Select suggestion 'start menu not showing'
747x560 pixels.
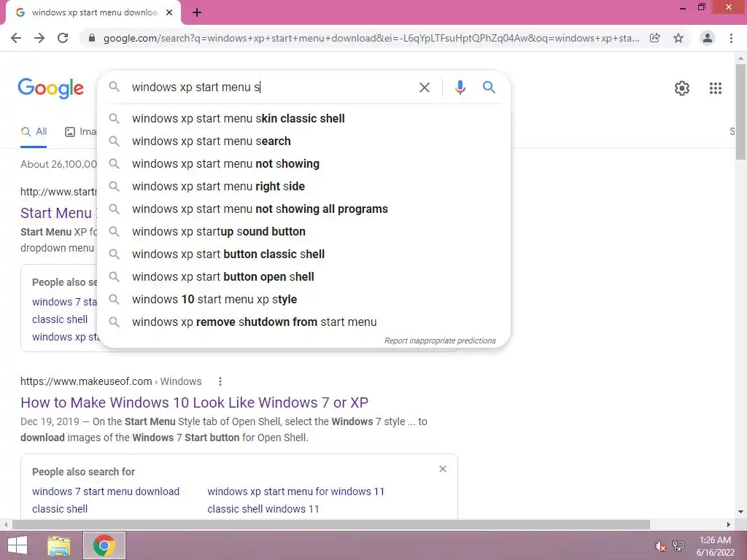[x=304, y=164]
